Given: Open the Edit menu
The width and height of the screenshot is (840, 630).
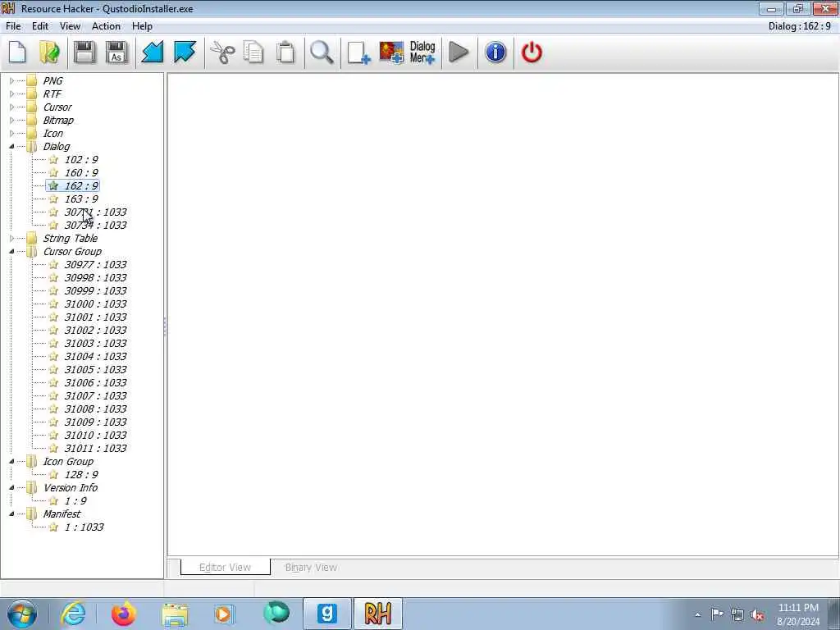Looking at the screenshot, I should click(x=39, y=26).
